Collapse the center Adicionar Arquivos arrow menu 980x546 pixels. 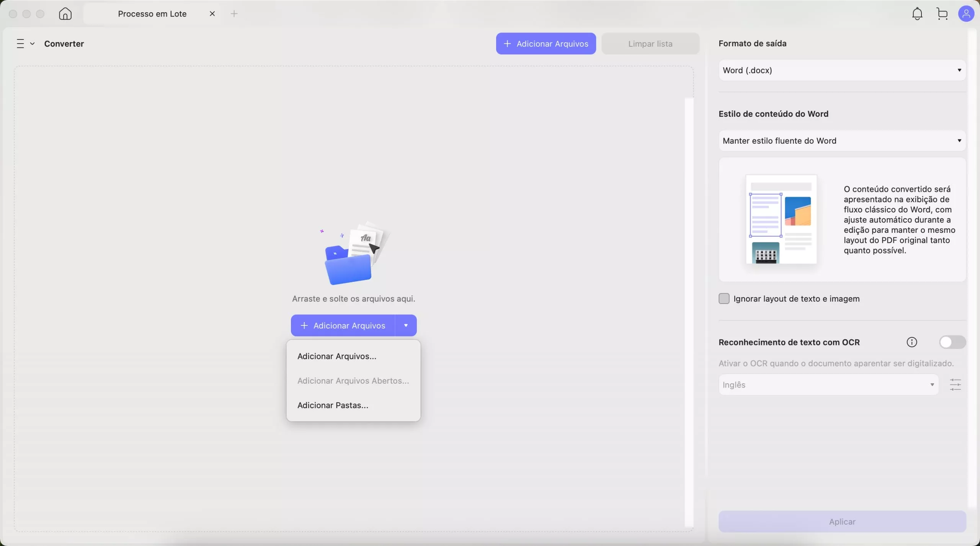point(406,325)
